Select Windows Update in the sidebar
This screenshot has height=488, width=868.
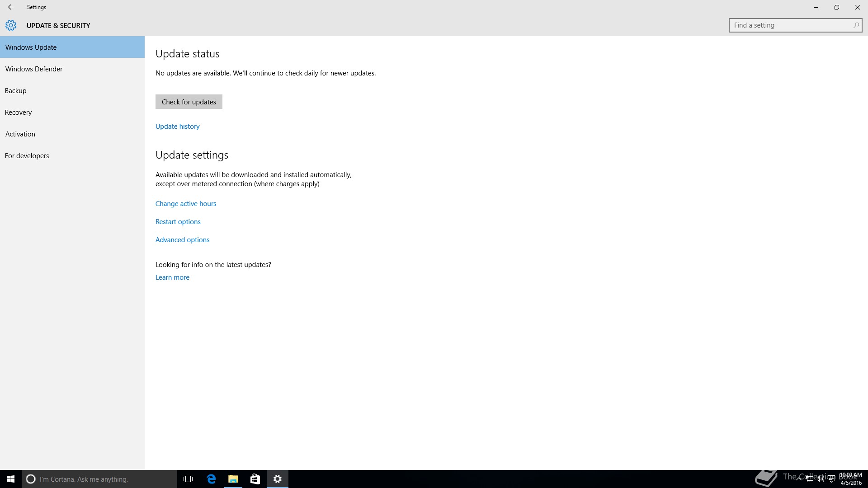[x=72, y=47]
